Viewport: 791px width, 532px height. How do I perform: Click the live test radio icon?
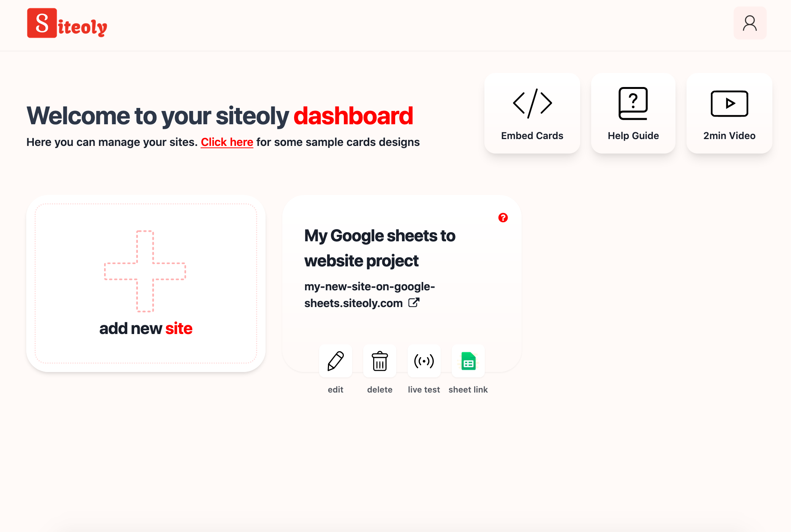423,361
